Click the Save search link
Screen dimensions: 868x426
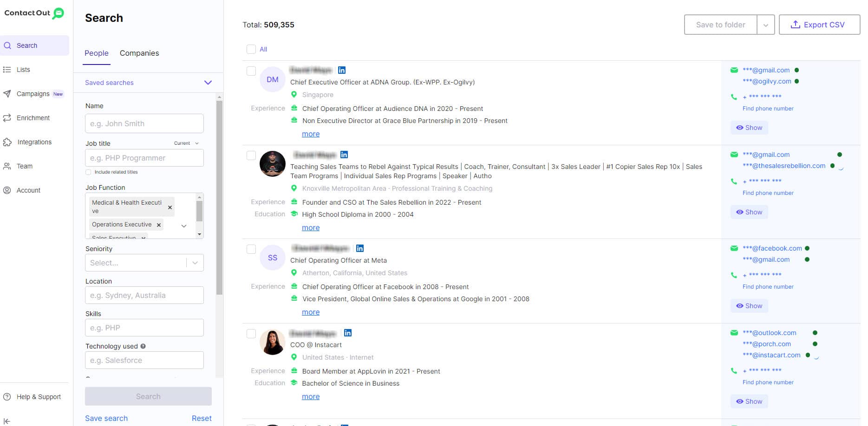click(106, 418)
